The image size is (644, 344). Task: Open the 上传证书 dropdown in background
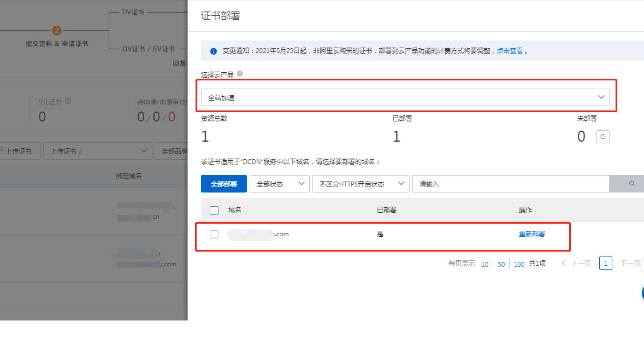point(97,151)
